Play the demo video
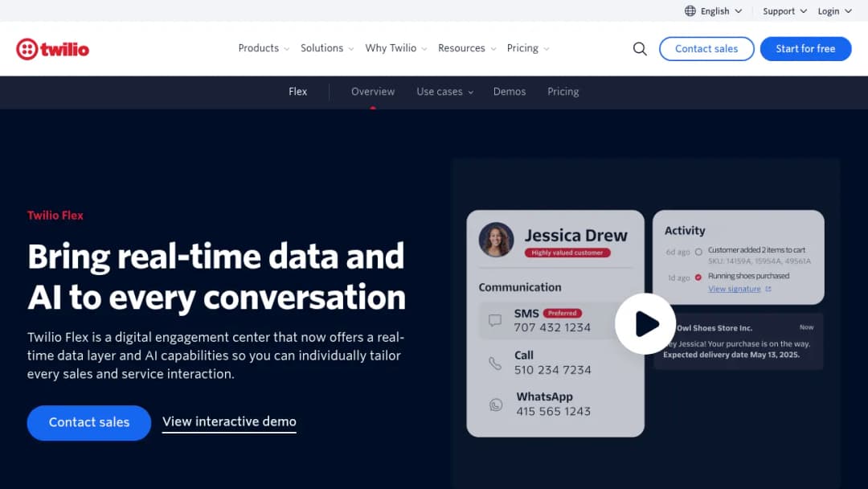The height and width of the screenshot is (489, 868). point(645,324)
